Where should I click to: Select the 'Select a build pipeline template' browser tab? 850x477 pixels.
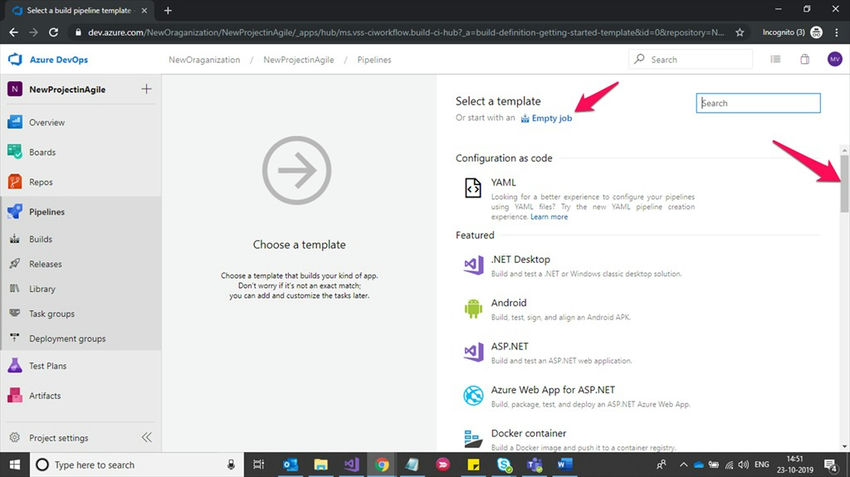click(79, 10)
